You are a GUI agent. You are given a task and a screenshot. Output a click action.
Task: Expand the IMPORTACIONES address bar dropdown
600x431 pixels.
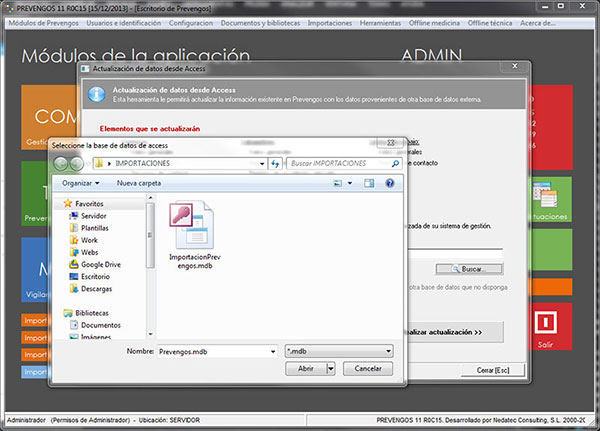262,164
